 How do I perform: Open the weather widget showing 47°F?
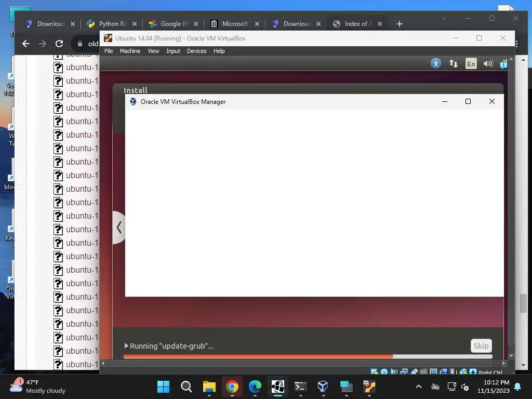coord(37,387)
